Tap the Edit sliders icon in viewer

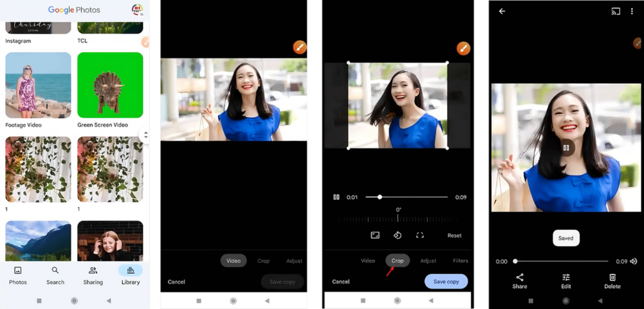tap(566, 281)
